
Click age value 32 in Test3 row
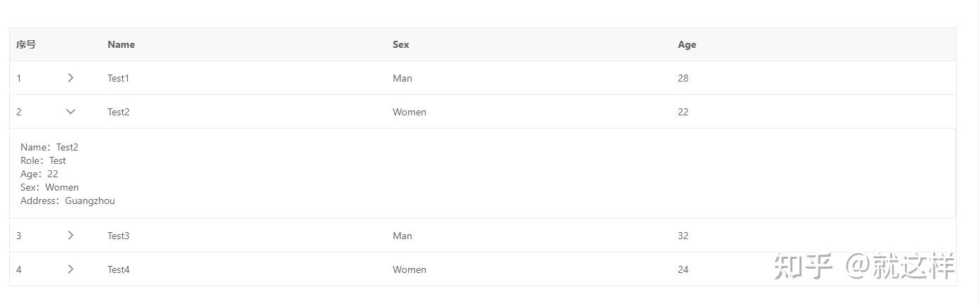point(683,236)
